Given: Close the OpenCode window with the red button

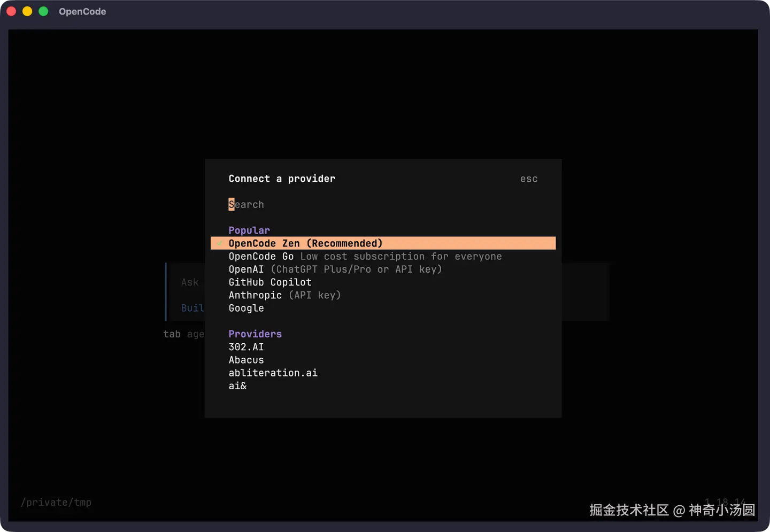Looking at the screenshot, I should pos(11,11).
